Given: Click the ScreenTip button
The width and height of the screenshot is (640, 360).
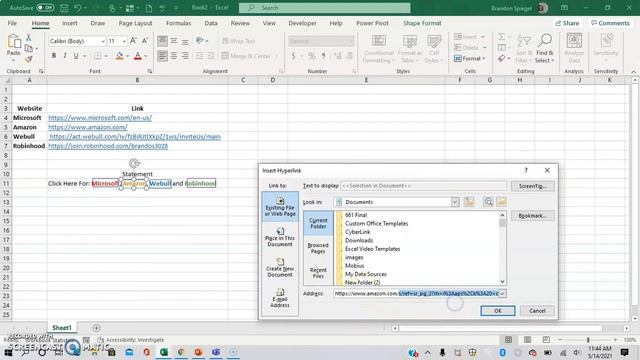Looking at the screenshot, I should pos(533,186).
